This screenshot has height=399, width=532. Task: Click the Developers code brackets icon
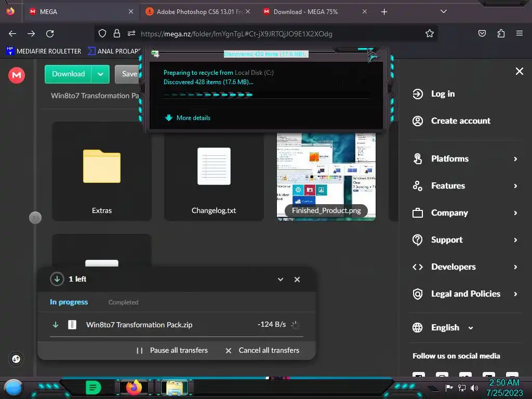tap(418, 267)
